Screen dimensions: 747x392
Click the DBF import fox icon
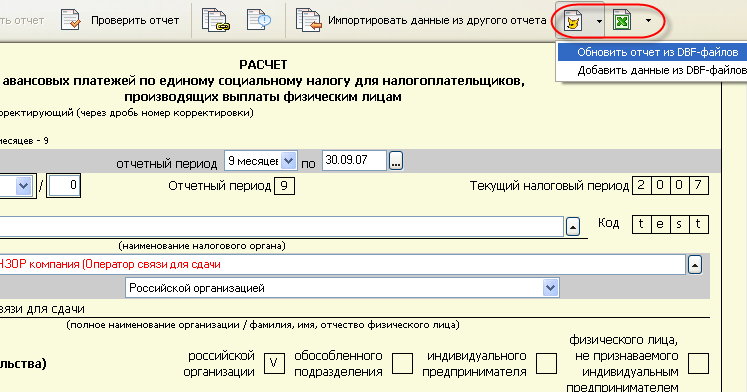[x=573, y=21]
